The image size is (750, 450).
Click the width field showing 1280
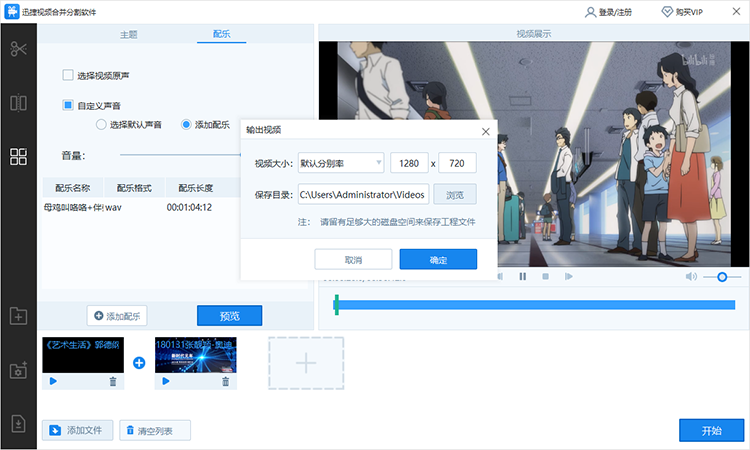pos(409,163)
